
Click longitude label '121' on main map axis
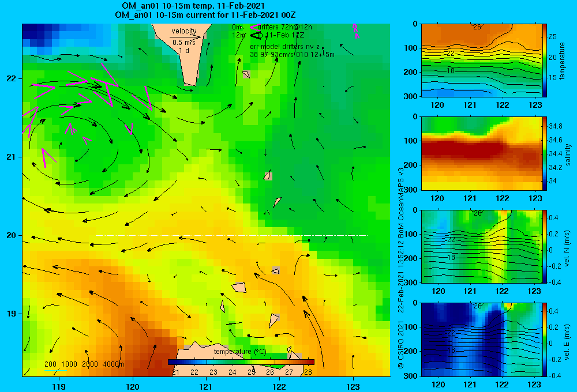point(206,386)
